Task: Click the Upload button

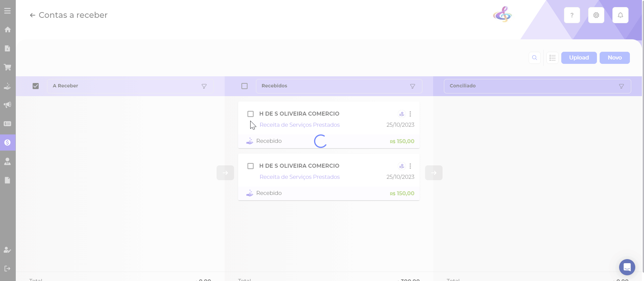Action: (x=579, y=58)
